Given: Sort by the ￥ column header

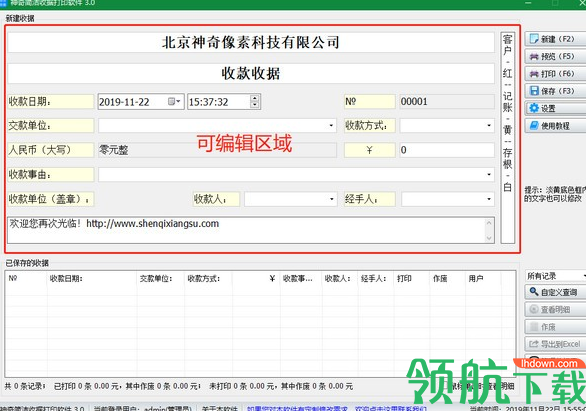Looking at the screenshot, I should [x=256, y=278].
